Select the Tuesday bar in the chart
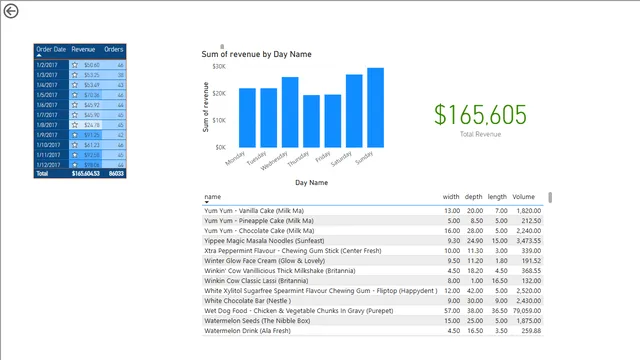Viewport: 640px width, 360px height. (269, 118)
